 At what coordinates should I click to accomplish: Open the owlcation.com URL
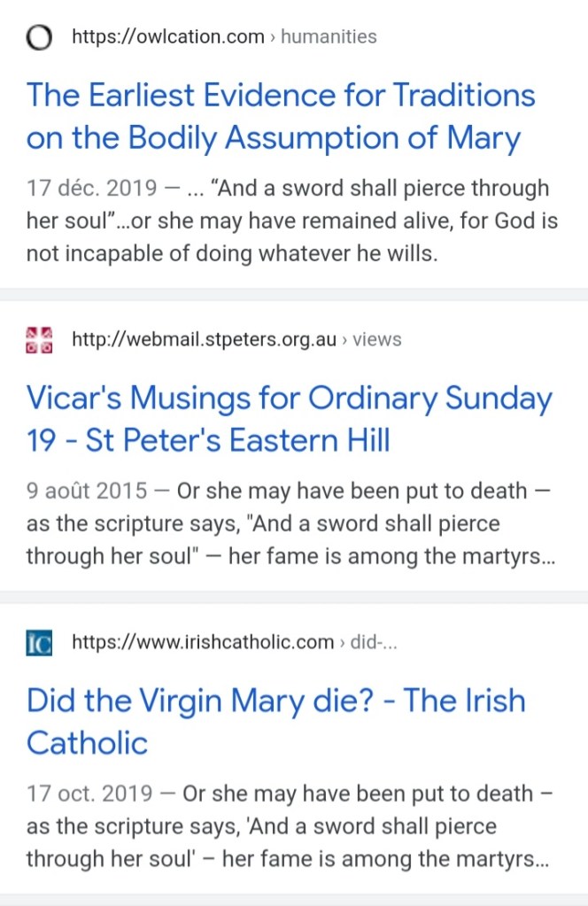pos(168,37)
